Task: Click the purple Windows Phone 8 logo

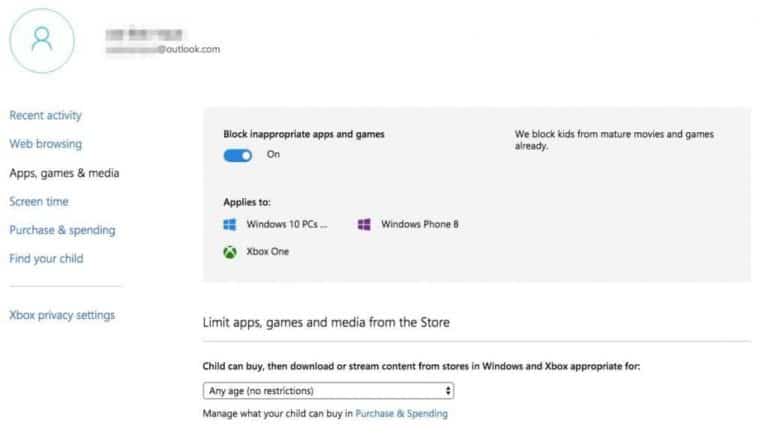Action: 364,224
